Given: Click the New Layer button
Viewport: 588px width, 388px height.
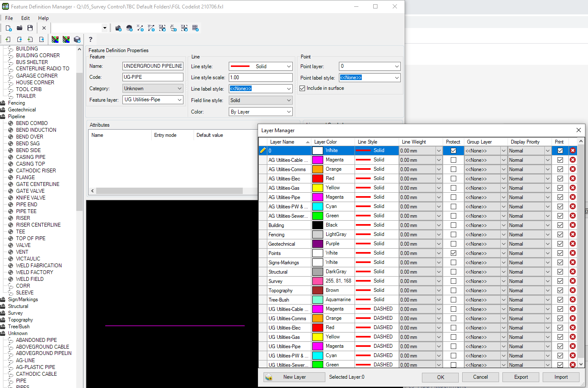Looking at the screenshot, I should click(x=294, y=377).
